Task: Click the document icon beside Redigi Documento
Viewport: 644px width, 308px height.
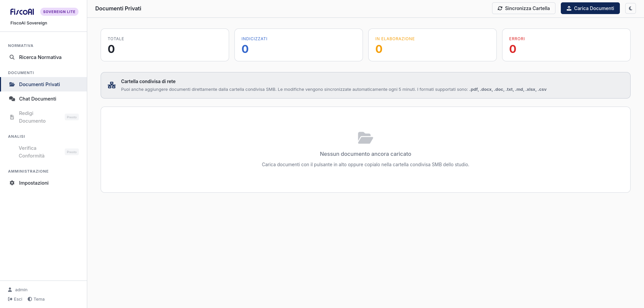Action: pos(12,117)
